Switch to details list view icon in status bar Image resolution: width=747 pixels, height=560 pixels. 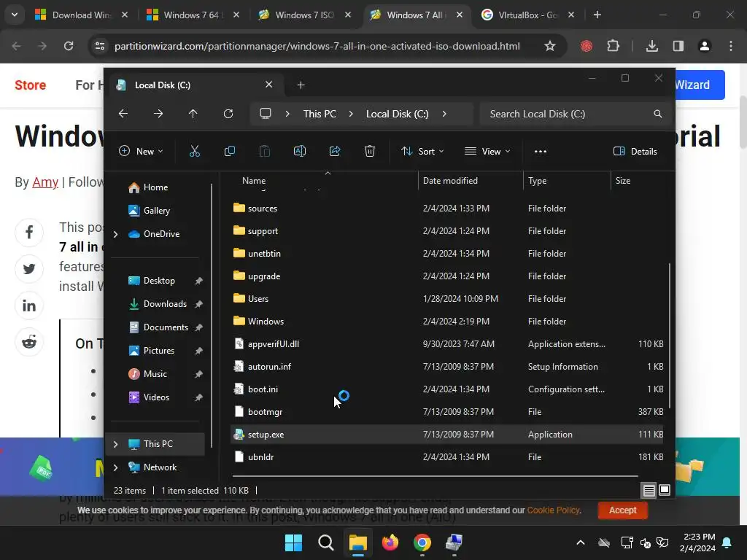[649, 491]
